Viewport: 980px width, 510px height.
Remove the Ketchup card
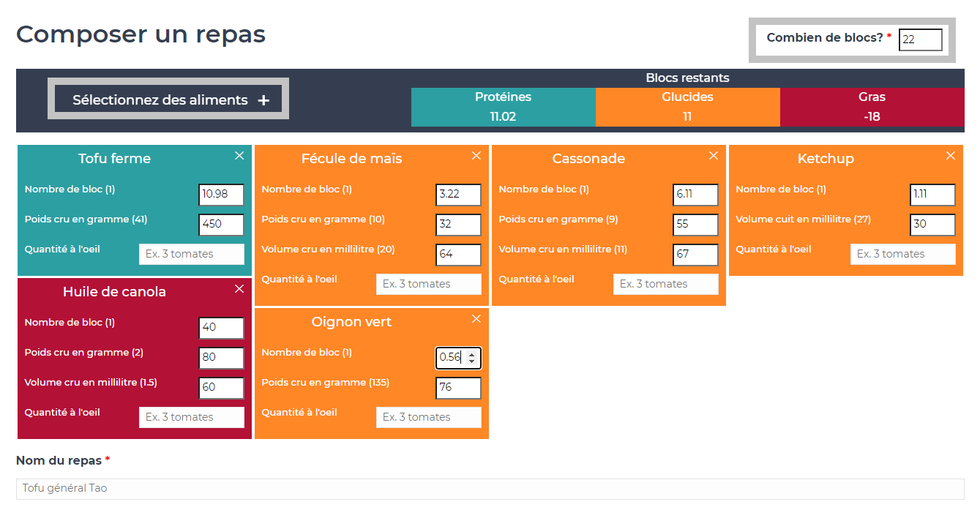point(951,156)
